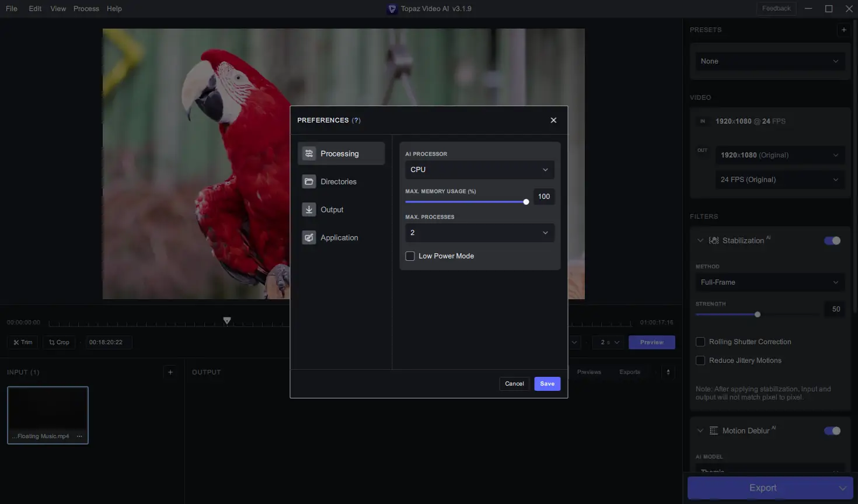Image resolution: width=858 pixels, height=504 pixels.
Task: Check the Reduce Jittery Motions box
Action: pyautogui.click(x=700, y=360)
